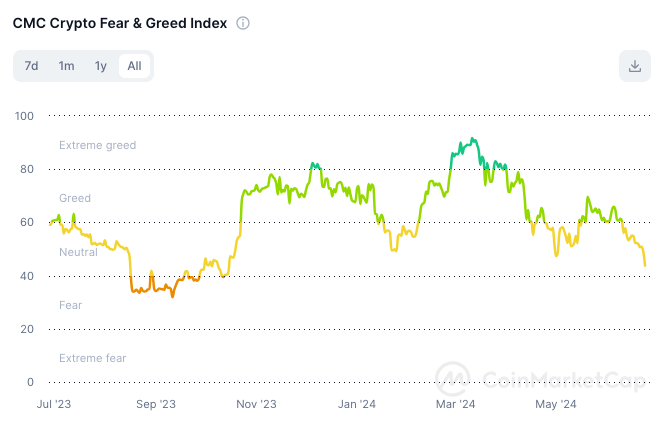Click the CMC Crypto Fear & Greed Index title

coord(120,23)
